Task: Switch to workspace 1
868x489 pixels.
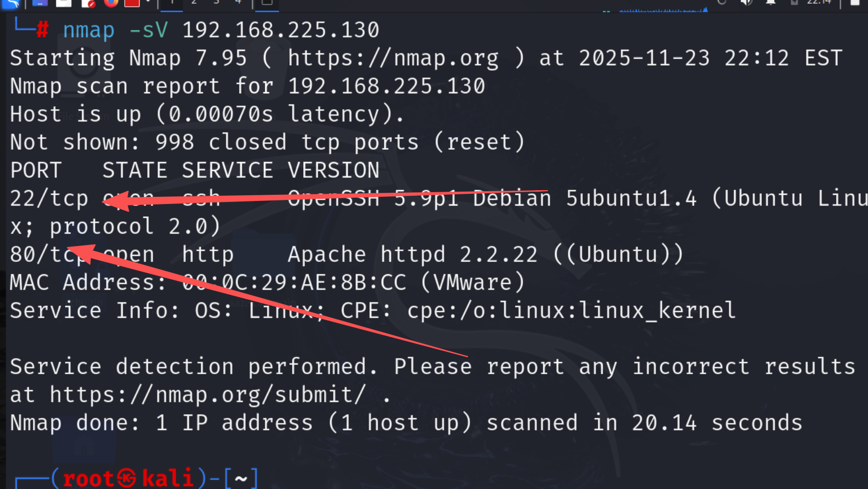Action: point(172,3)
